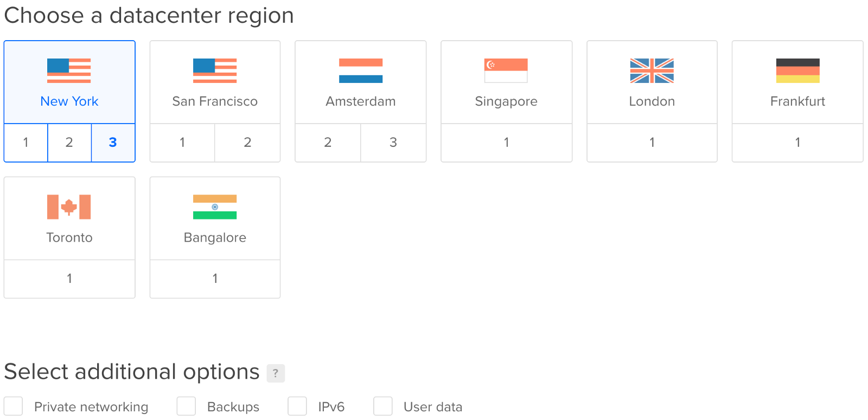Select New York datacenter 1
This screenshot has height=420, width=868.
tap(26, 143)
